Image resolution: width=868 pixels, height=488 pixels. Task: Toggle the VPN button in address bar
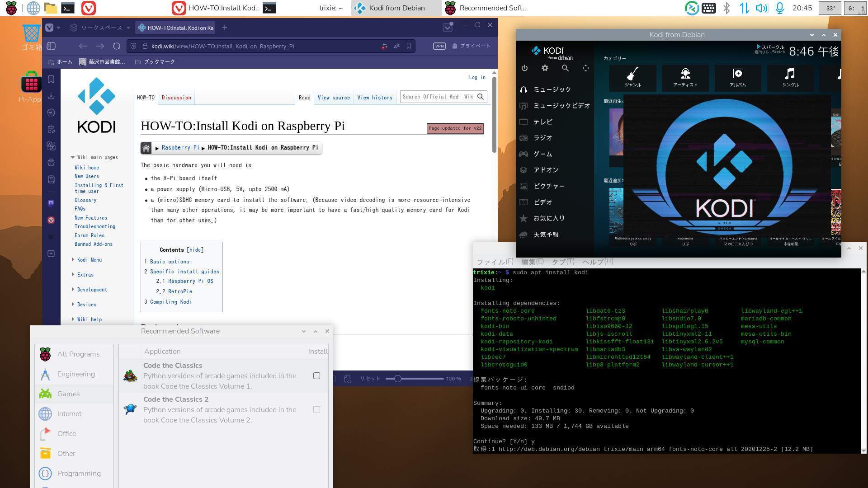(x=439, y=46)
